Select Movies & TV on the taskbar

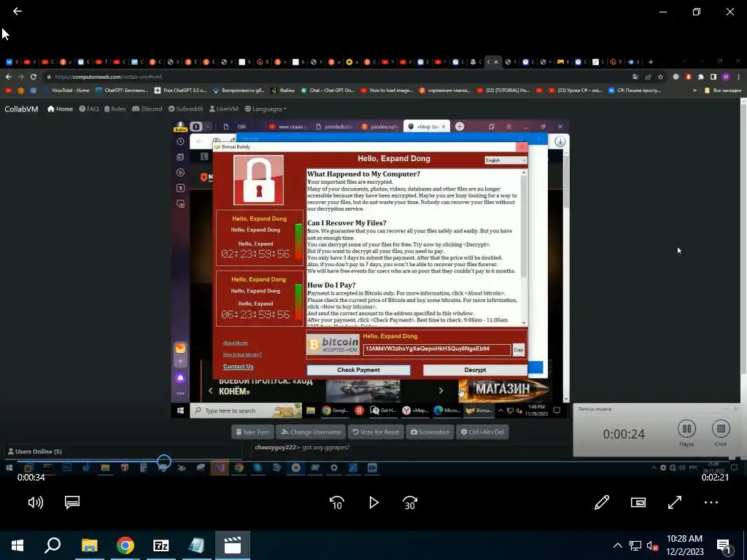(233, 545)
